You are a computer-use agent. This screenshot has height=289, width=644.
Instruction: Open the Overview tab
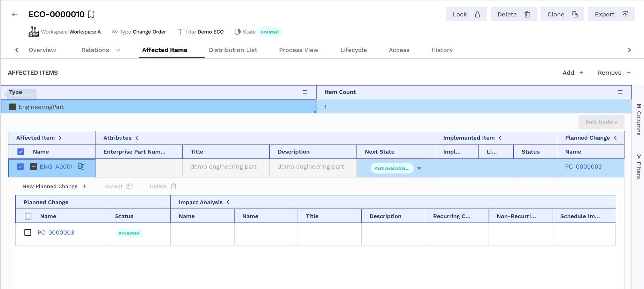click(43, 50)
